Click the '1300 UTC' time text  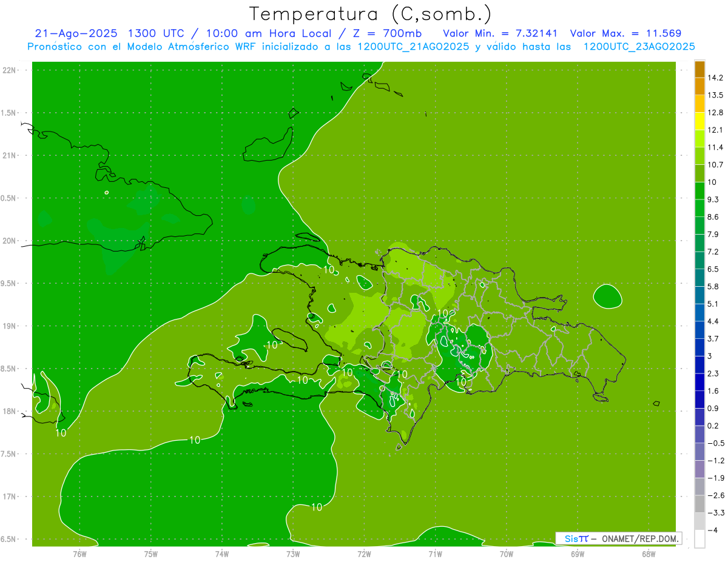(155, 33)
